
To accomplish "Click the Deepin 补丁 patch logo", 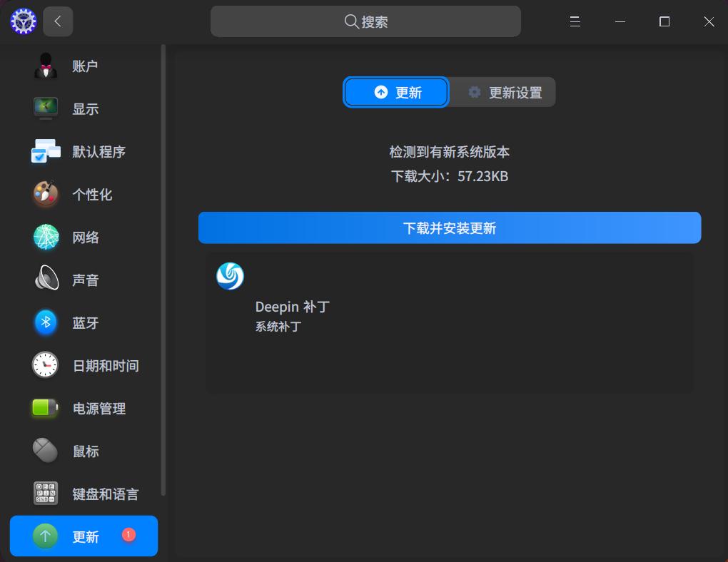I will pyautogui.click(x=230, y=277).
